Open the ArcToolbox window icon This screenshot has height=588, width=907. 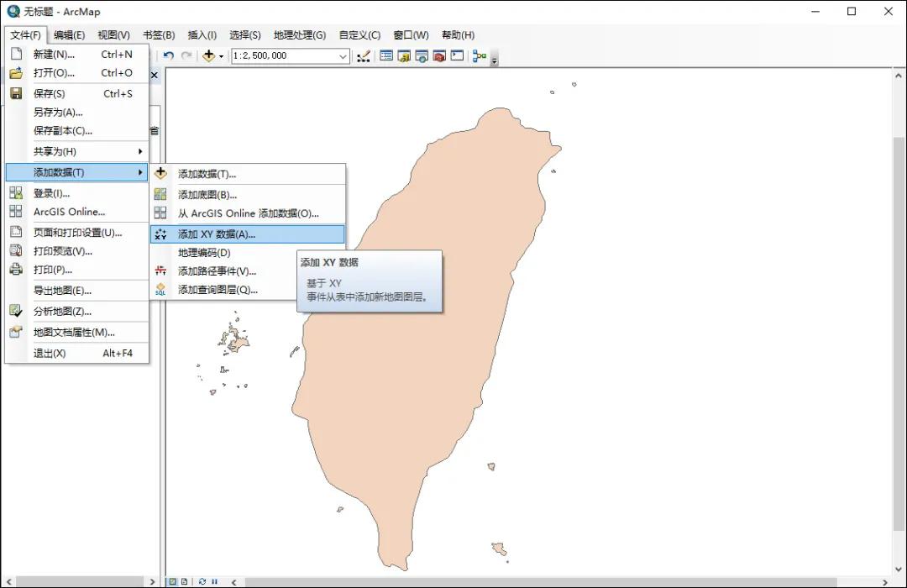point(438,56)
